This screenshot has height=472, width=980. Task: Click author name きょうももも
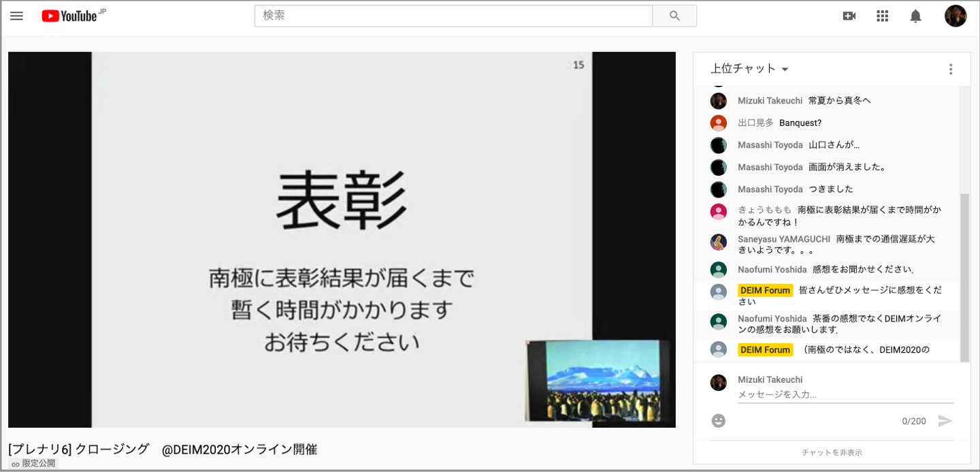764,210
